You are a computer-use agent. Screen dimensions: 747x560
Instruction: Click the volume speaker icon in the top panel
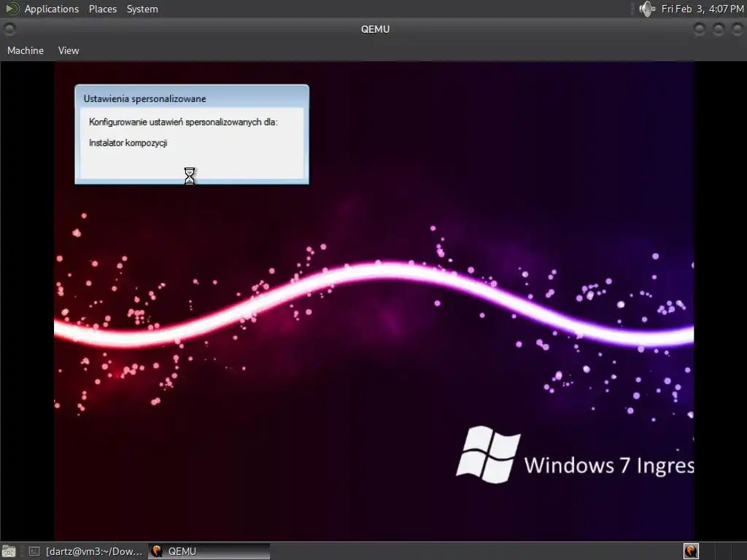tap(647, 9)
